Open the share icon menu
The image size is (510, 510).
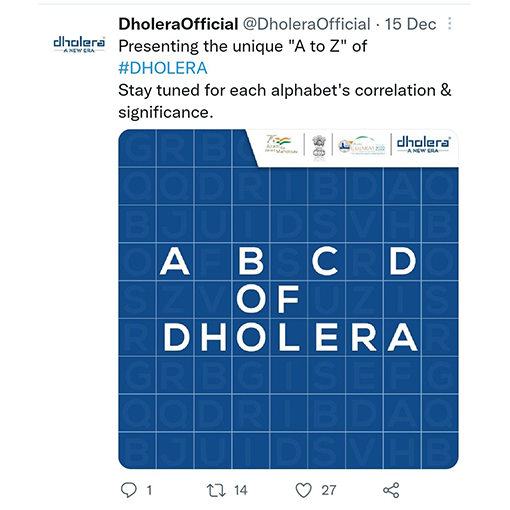[391, 490]
